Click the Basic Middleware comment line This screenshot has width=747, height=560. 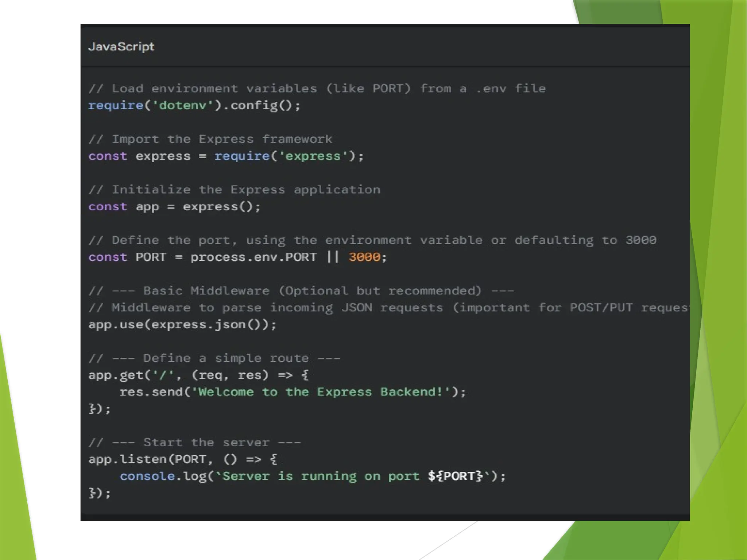(x=301, y=291)
